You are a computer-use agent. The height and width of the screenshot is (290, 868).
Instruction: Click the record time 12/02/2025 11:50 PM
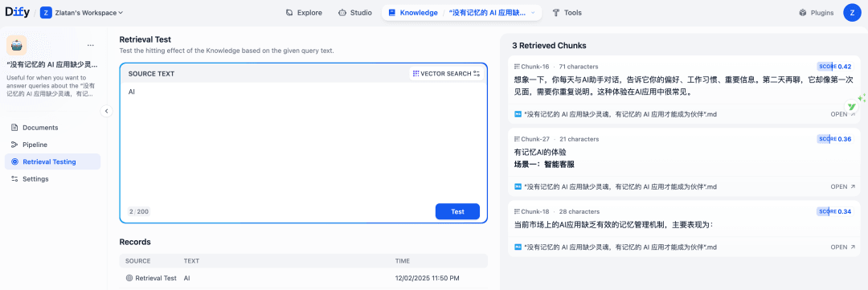pos(427,278)
